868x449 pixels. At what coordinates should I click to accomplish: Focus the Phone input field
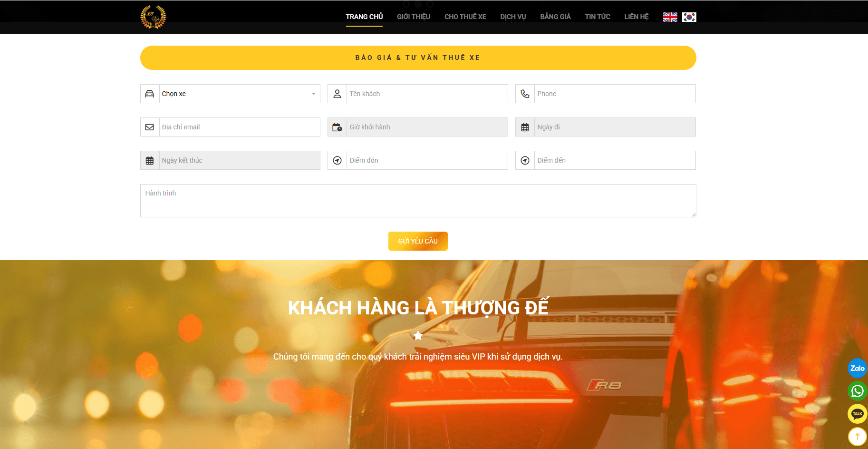pos(615,94)
